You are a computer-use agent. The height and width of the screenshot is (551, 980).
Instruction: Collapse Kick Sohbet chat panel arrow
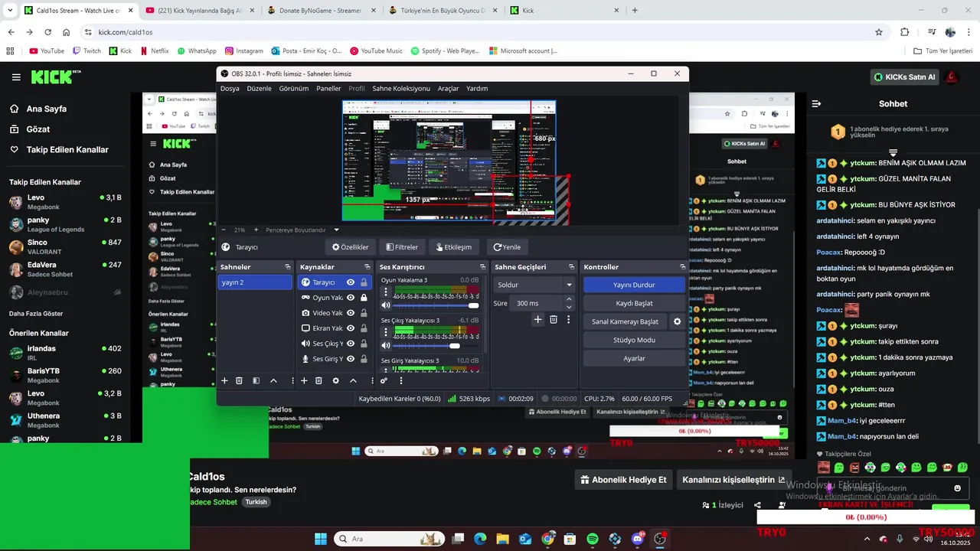pyautogui.click(x=816, y=103)
